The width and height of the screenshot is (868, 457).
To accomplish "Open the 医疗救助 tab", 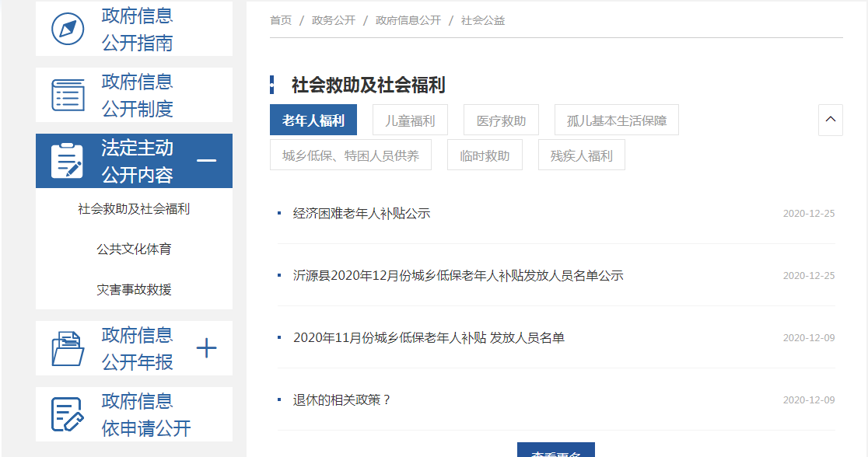I will coord(501,120).
